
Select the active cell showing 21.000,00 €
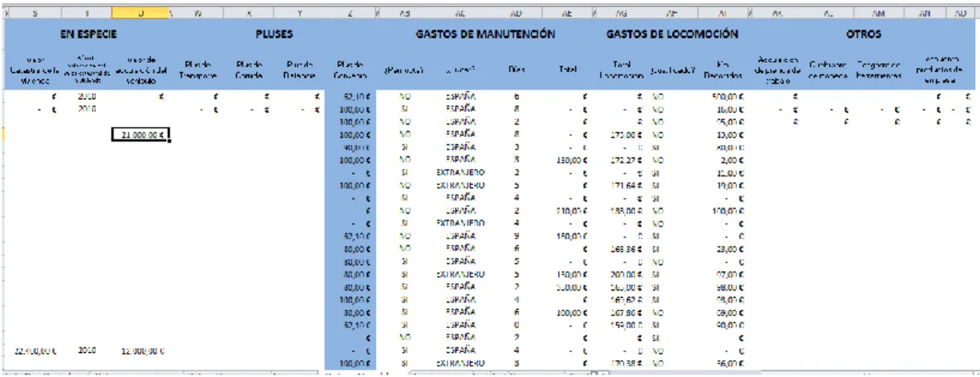(x=142, y=135)
